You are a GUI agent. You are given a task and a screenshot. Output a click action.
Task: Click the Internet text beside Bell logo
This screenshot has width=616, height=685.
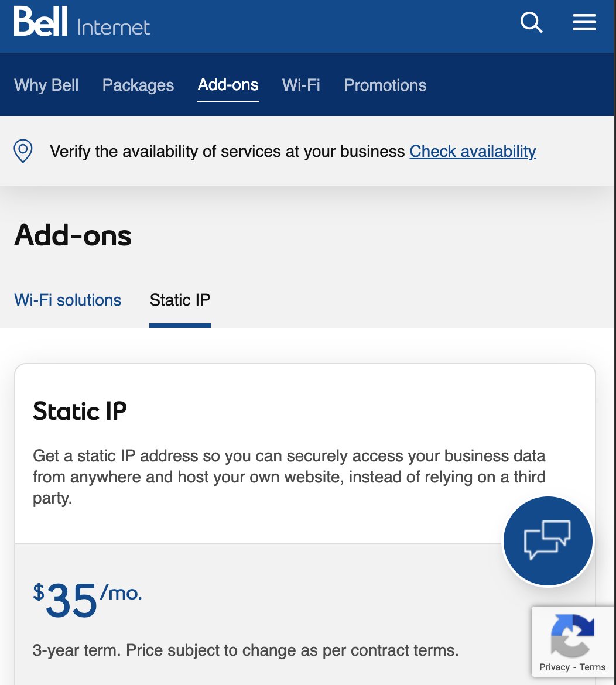click(114, 27)
